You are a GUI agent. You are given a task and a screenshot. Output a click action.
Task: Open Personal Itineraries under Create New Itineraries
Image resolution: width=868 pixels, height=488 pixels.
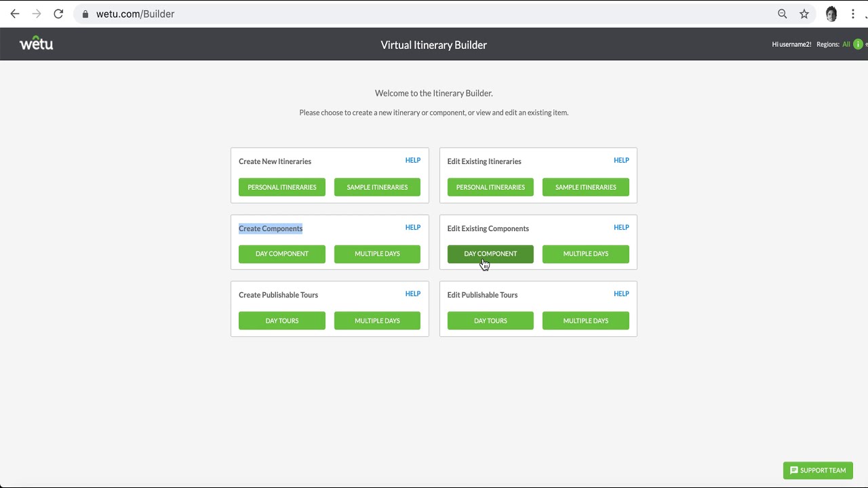tap(282, 187)
